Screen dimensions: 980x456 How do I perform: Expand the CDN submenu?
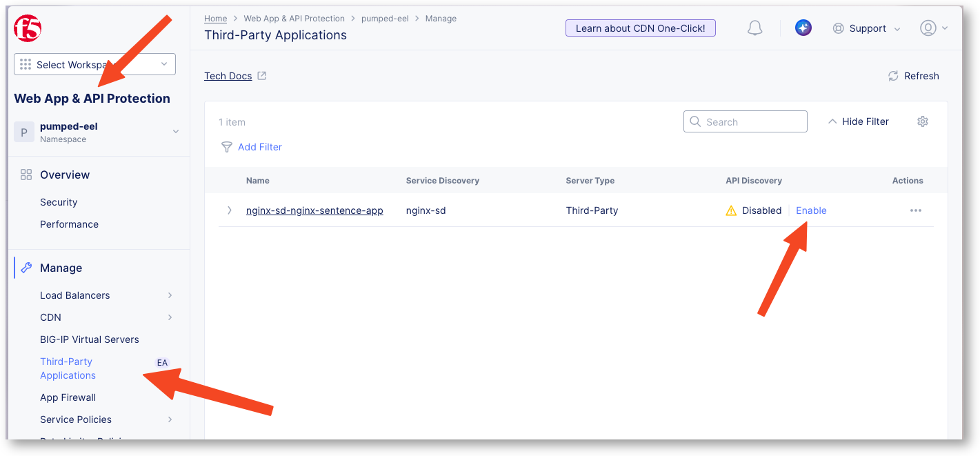170,317
